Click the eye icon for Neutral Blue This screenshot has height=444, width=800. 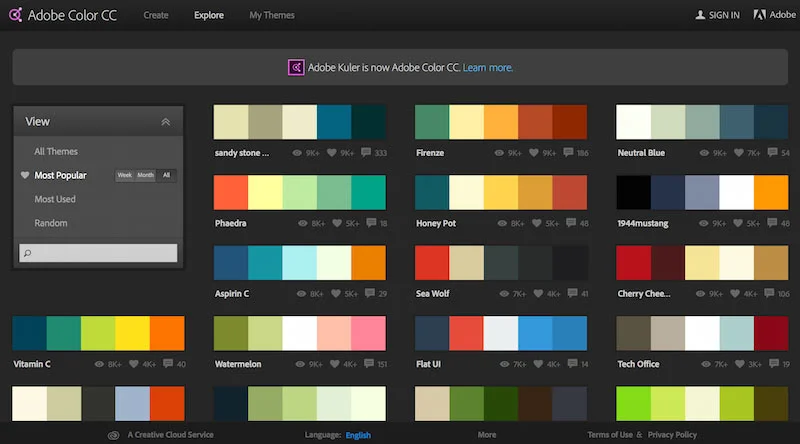[704, 153]
